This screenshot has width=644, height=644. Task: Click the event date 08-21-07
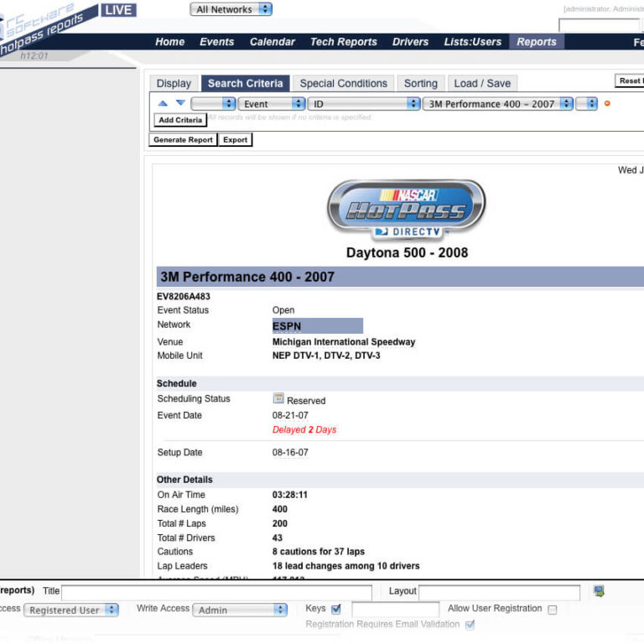coord(290,415)
